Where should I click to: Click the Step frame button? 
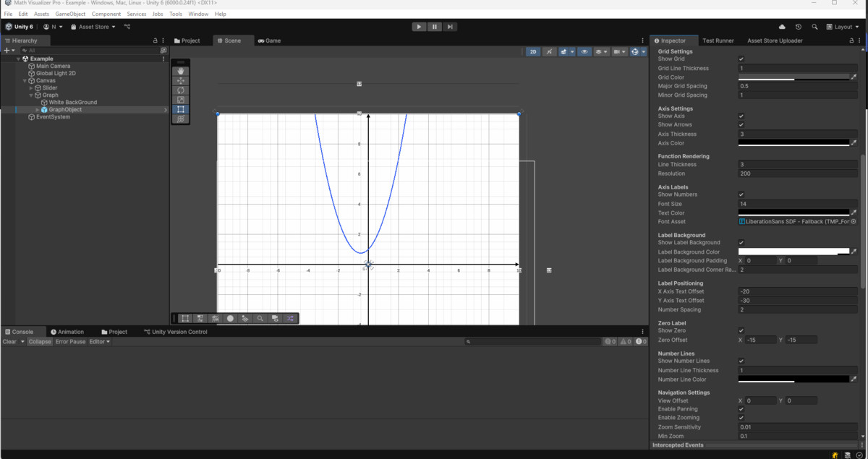(450, 27)
